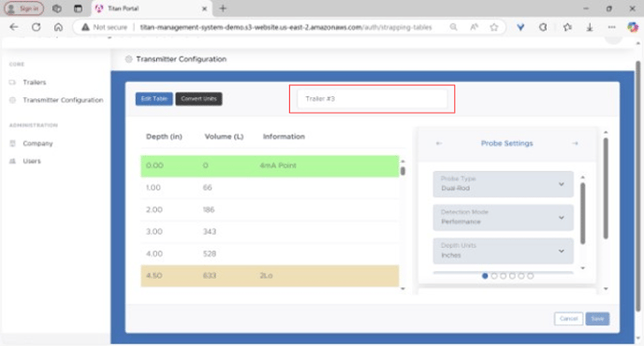Click the Not secure warning icon
Screen dimensions: 644x346
tap(85, 27)
